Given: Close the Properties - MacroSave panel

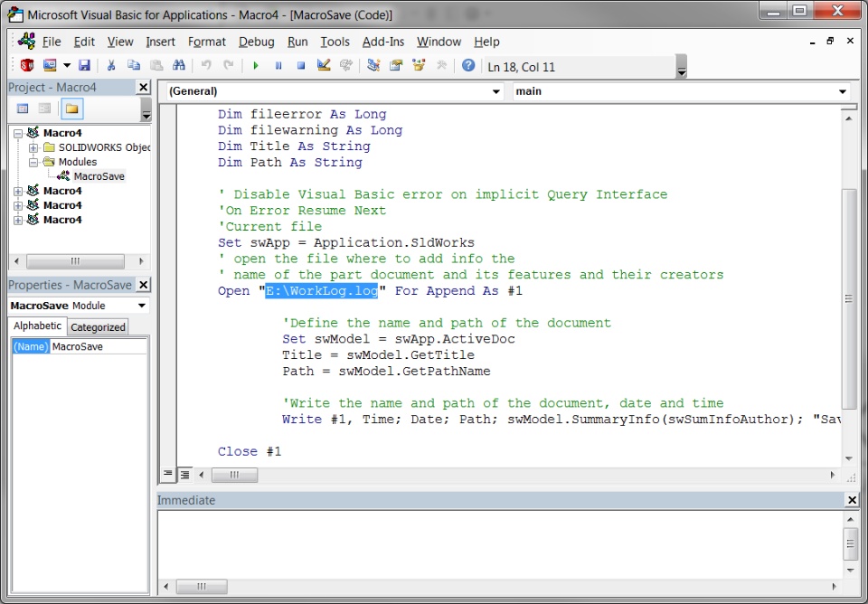Looking at the screenshot, I should 144,285.
